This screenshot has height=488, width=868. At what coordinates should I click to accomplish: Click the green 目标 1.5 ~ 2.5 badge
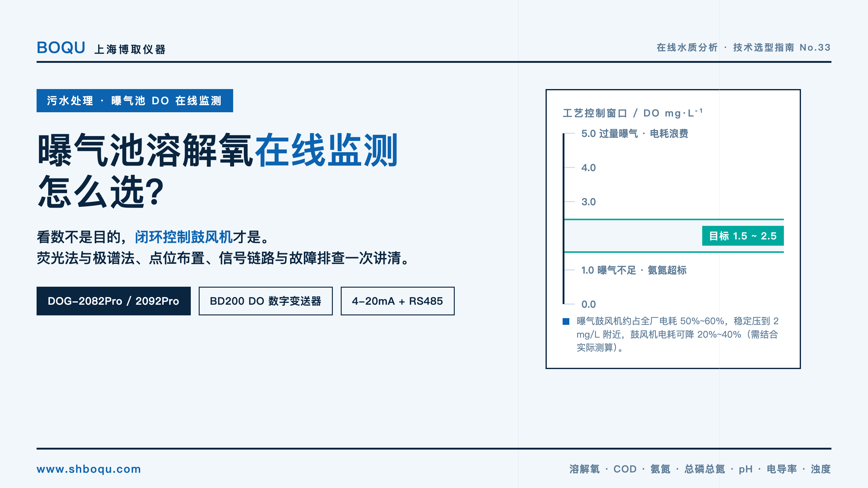click(743, 236)
